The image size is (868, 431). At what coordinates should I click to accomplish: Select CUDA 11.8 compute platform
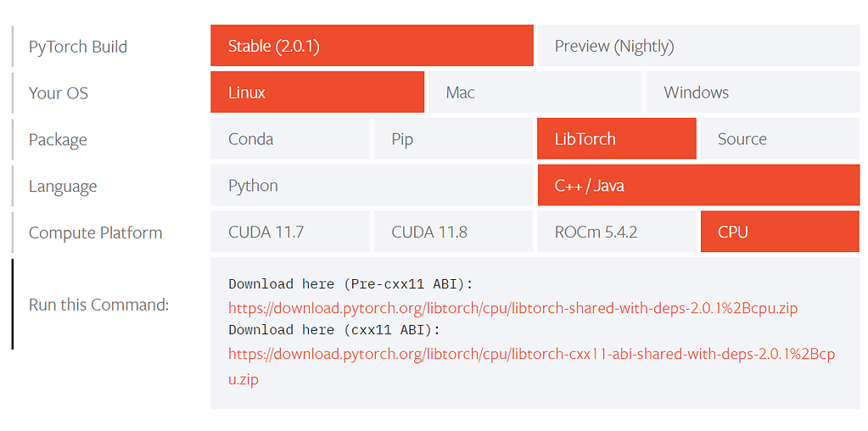(453, 232)
